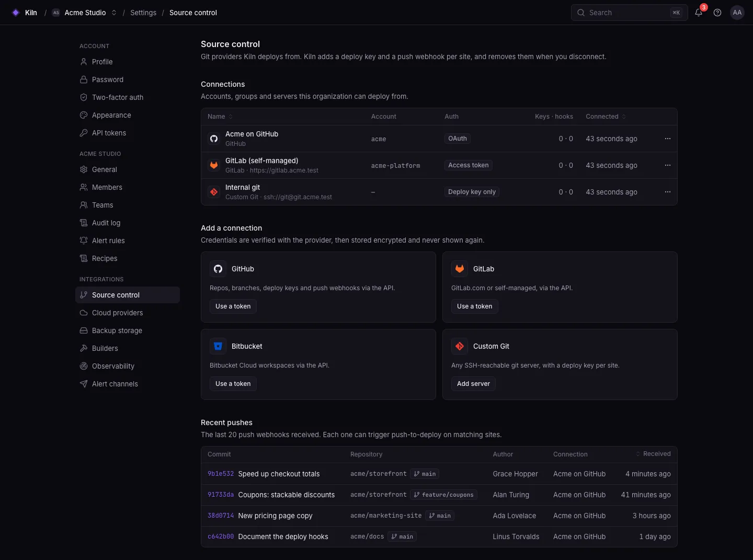
Task: Click the GitHub logo in Add a connection card
Action: click(x=218, y=269)
